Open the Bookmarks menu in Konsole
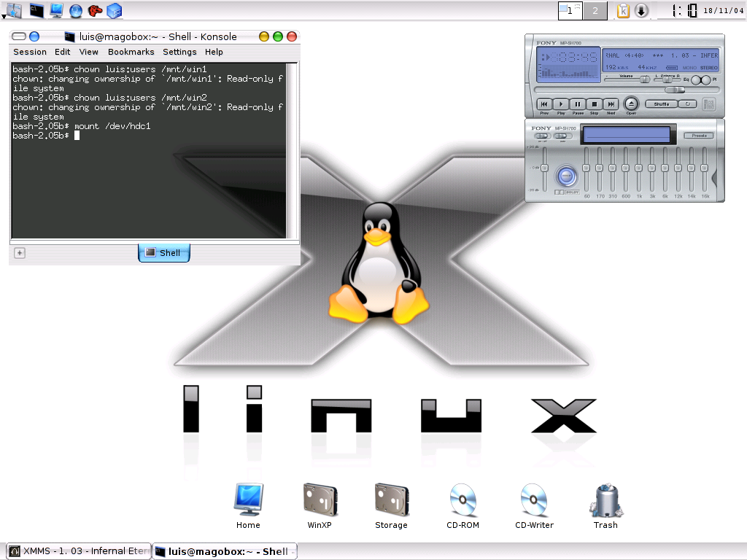The width and height of the screenshot is (747, 560). point(131,52)
